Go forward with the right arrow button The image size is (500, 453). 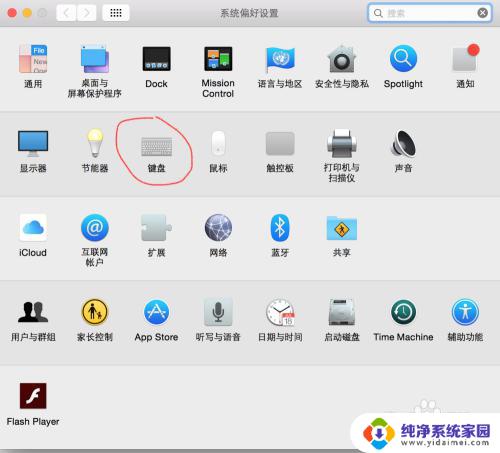pyautogui.click(x=87, y=13)
